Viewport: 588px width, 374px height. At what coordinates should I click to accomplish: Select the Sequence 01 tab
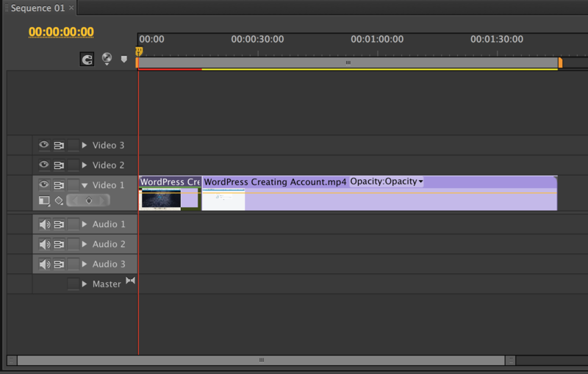(37, 8)
